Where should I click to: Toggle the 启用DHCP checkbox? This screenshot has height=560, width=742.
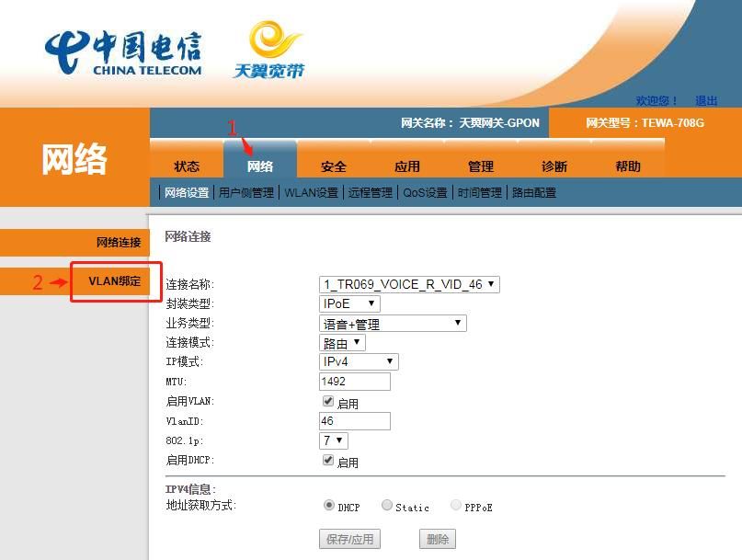(x=327, y=461)
